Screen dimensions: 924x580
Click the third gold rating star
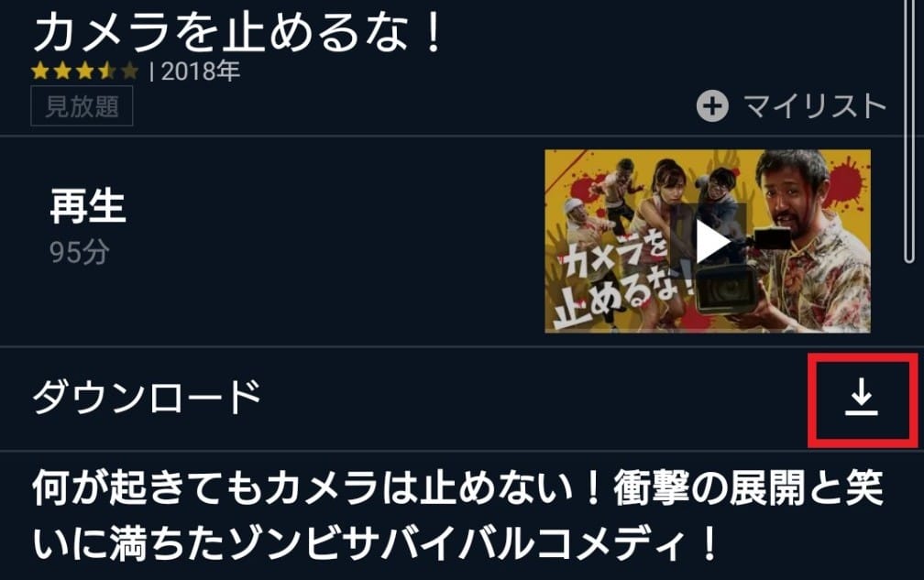[x=85, y=71]
